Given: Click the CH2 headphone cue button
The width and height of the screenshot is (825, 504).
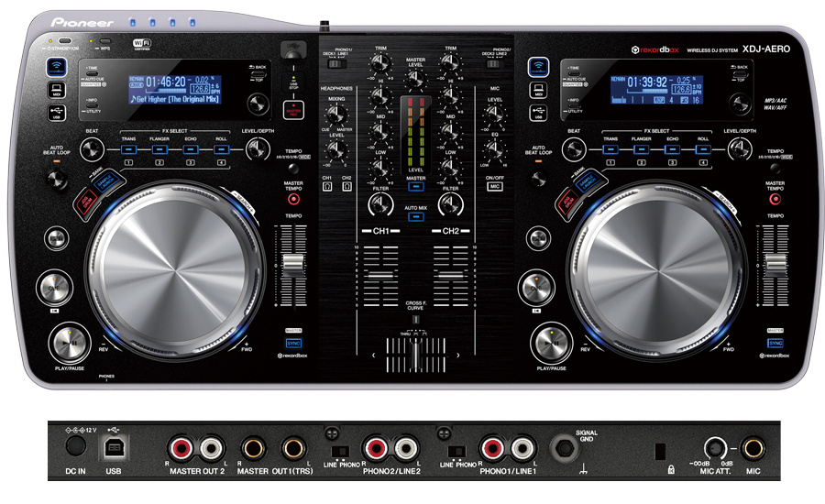Looking at the screenshot, I should coord(346,186).
